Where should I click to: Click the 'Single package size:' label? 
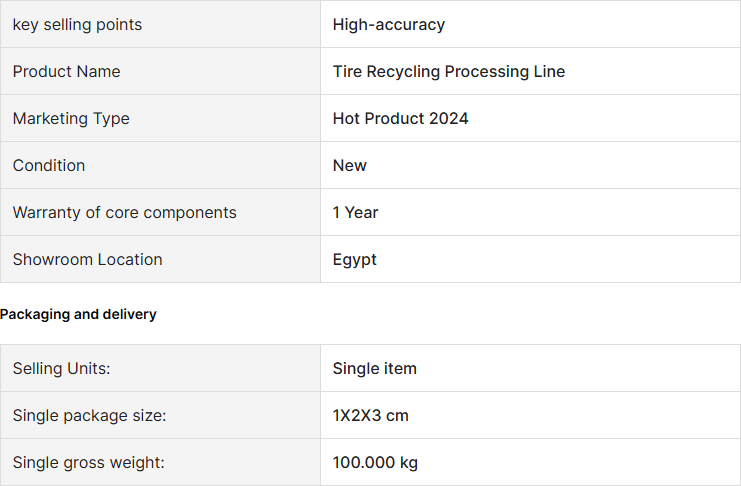point(89,416)
